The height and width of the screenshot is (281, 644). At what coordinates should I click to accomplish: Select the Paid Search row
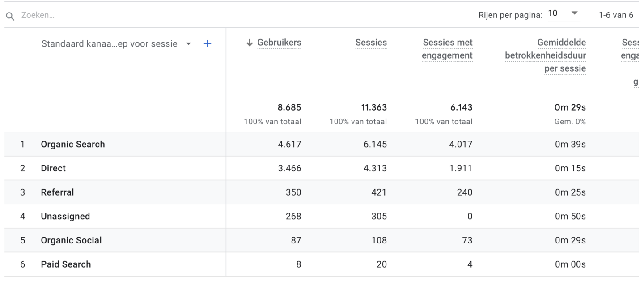[66, 264]
